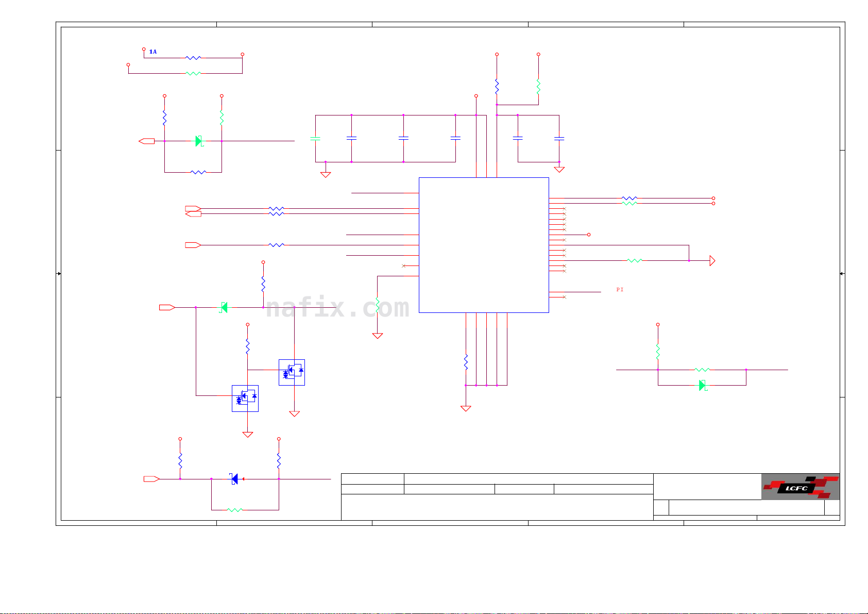
Task: Select the blue resistor above the two MOSFETs
Action: [x=248, y=346]
